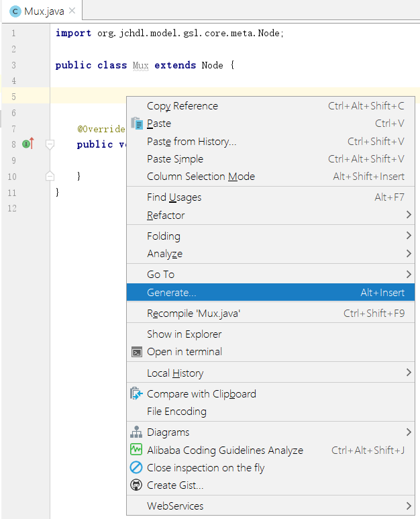Click the Close inspection circle icon
The width and height of the screenshot is (420, 519).
[136, 468]
